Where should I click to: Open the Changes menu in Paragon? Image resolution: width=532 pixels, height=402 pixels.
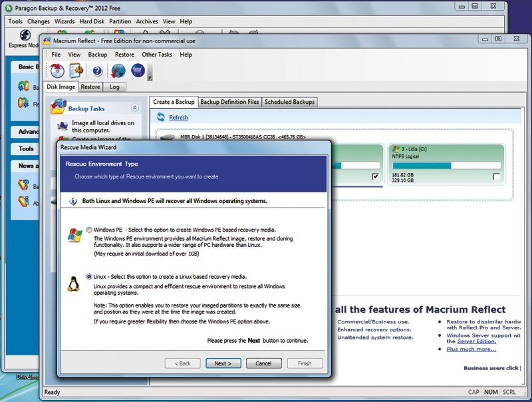(x=39, y=21)
